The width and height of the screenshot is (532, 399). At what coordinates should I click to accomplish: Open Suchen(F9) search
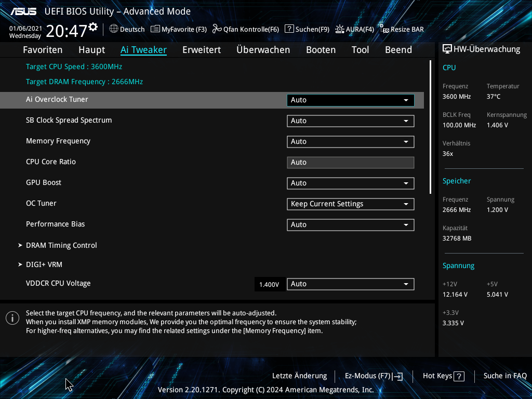307,29
